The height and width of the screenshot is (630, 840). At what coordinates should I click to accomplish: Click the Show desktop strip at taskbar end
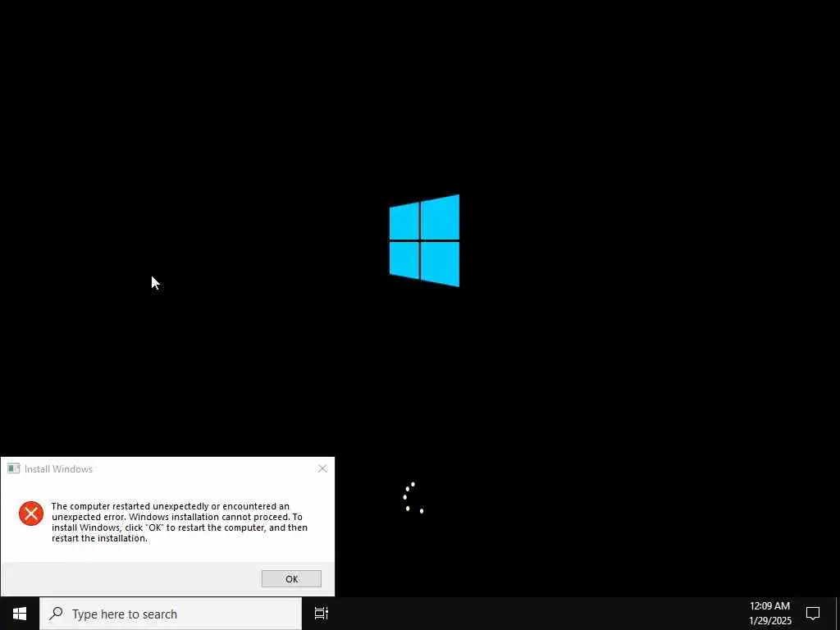(x=838, y=614)
